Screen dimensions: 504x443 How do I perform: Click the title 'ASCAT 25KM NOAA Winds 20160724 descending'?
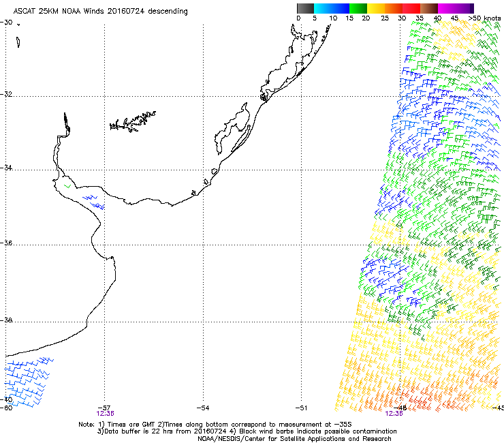tap(100, 11)
